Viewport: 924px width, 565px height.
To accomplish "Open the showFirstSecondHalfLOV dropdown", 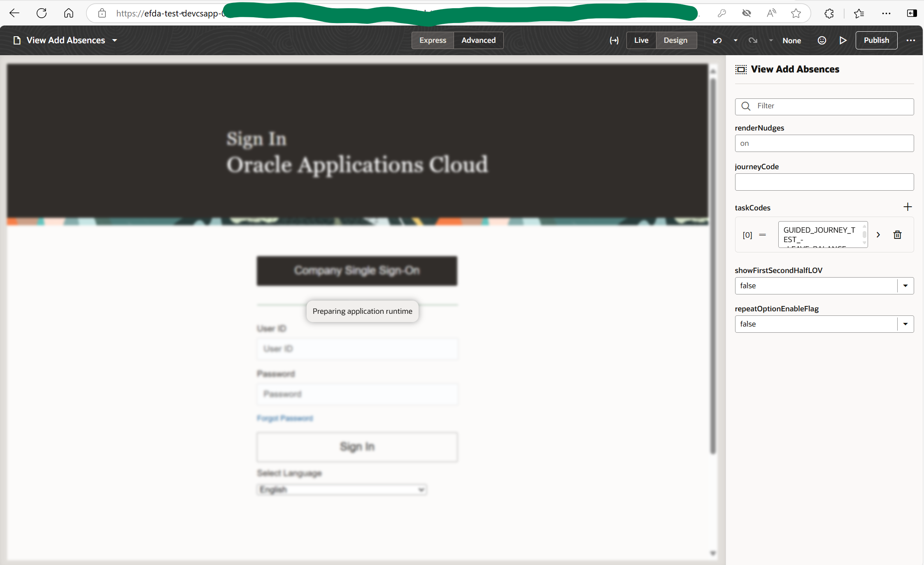I will [x=905, y=285].
